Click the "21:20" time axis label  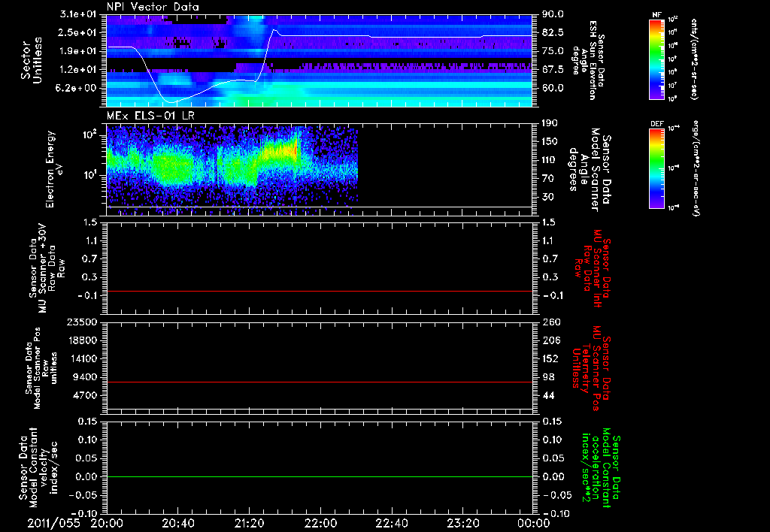tap(249, 523)
